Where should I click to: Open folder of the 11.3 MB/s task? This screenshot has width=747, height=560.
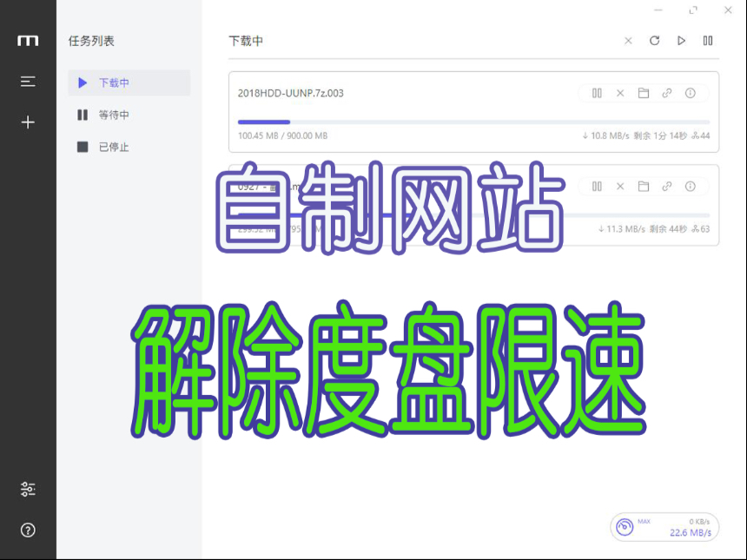(644, 186)
